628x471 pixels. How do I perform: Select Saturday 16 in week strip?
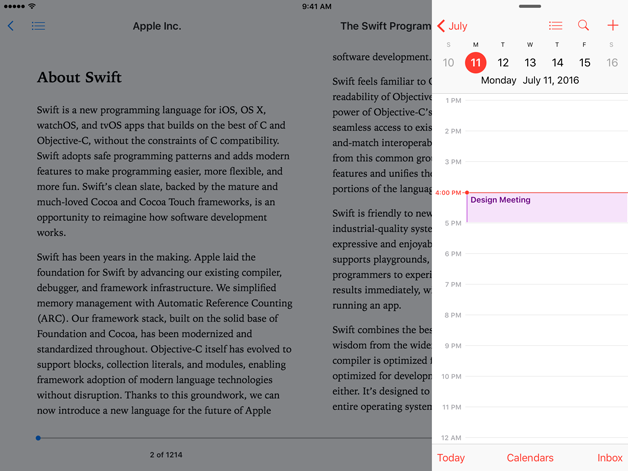tap(612, 62)
